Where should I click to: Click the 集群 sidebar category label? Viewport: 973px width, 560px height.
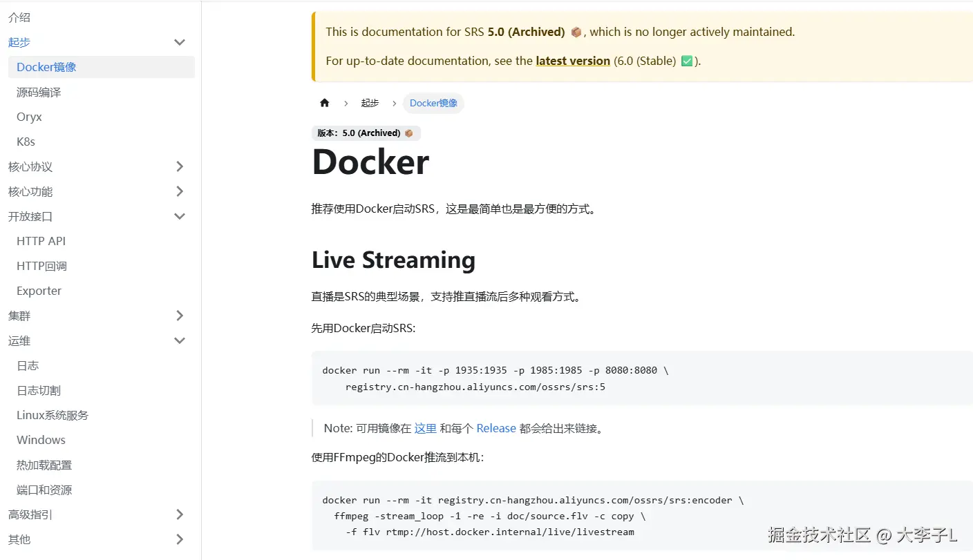(19, 316)
